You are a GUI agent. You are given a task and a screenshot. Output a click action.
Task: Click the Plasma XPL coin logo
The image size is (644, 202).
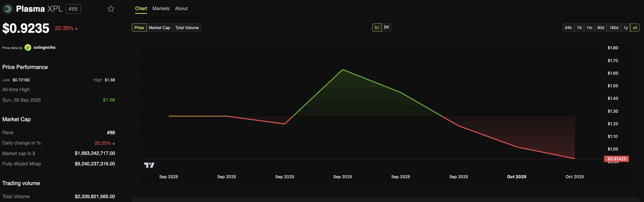(8, 9)
